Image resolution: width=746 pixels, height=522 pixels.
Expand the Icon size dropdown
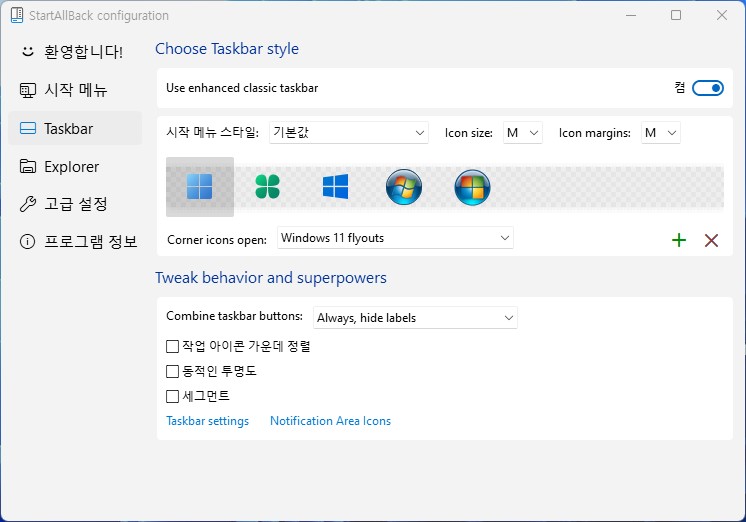tap(522, 133)
